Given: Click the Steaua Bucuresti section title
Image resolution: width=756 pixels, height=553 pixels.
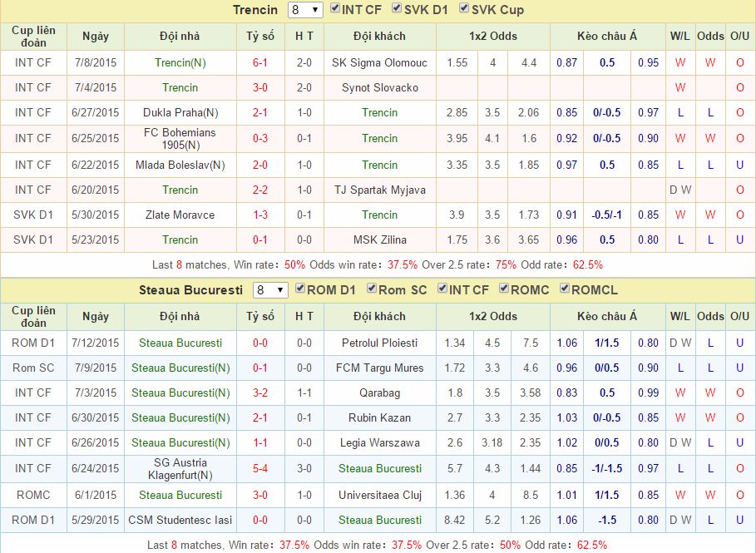Looking at the screenshot, I should (x=191, y=290).
